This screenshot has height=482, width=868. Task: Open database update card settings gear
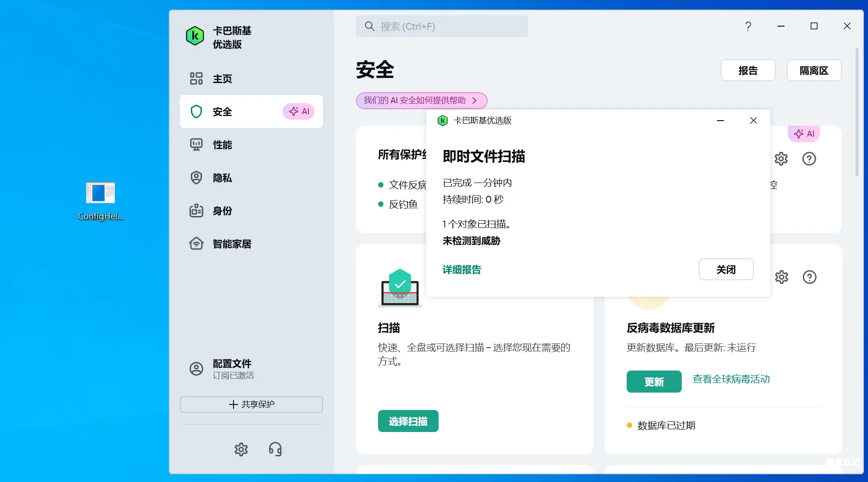point(781,277)
